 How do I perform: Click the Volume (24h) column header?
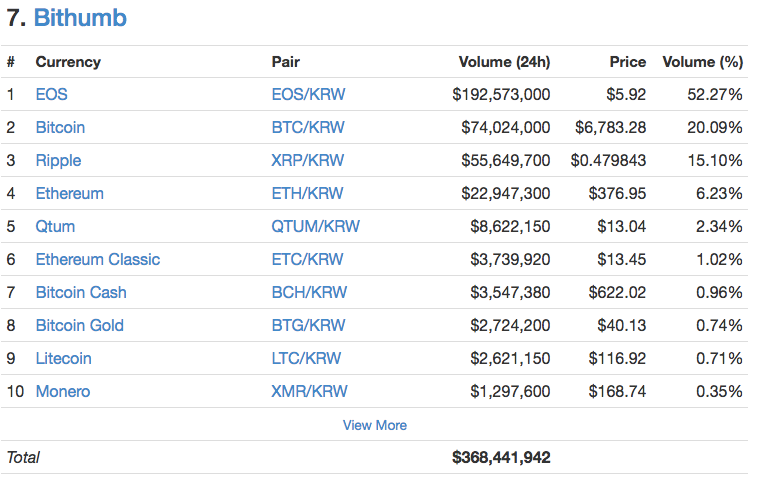click(x=504, y=62)
